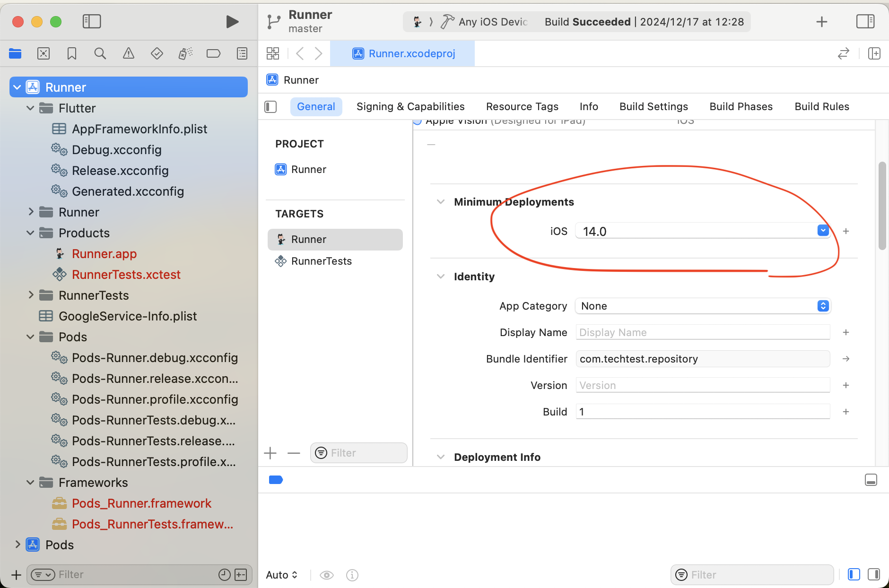Edit the Bundle Identifier field

[703, 359]
